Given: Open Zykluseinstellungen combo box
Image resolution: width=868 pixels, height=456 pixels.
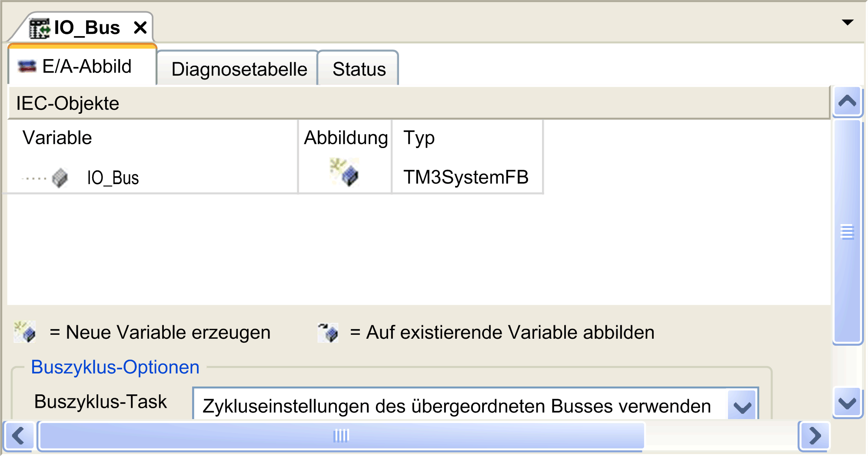Looking at the screenshot, I should tap(476, 405).
